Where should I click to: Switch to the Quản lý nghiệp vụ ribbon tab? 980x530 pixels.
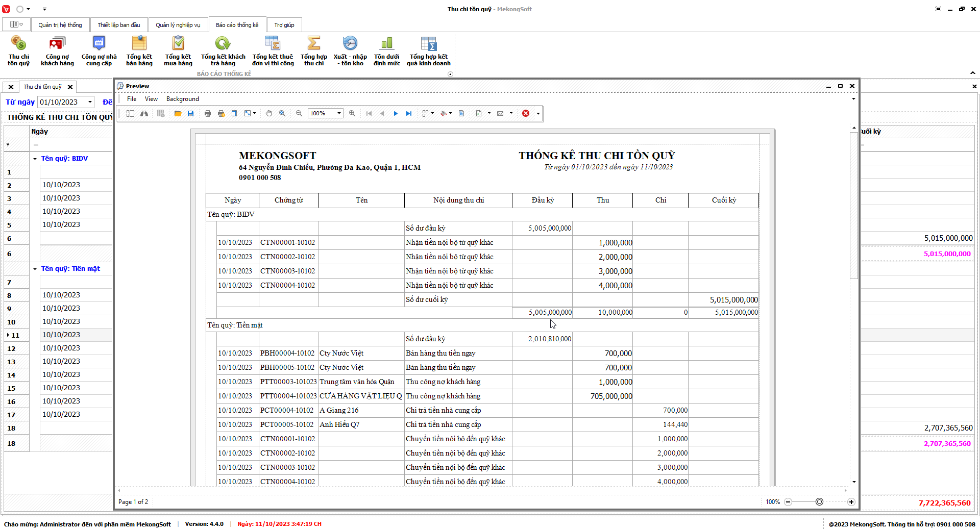178,25
